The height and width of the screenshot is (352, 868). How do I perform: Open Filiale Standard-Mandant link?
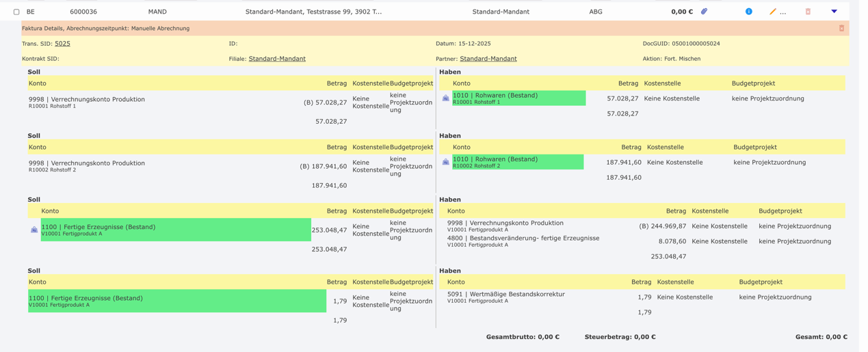click(x=277, y=59)
